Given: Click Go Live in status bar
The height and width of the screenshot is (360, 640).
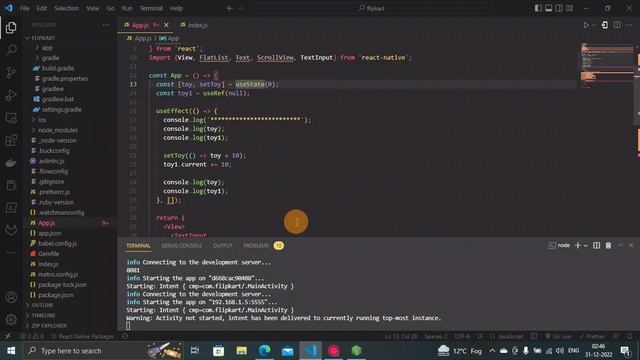Looking at the screenshot, I should 558,336.
